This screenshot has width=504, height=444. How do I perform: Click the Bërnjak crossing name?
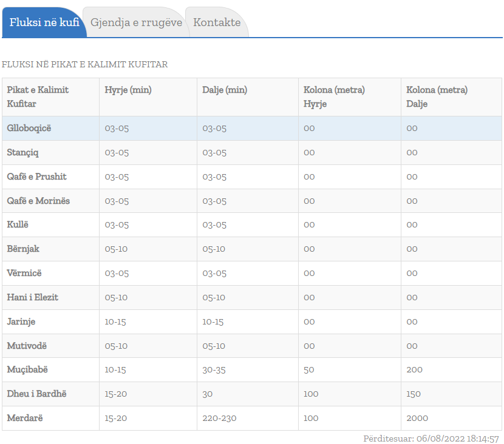(x=23, y=249)
